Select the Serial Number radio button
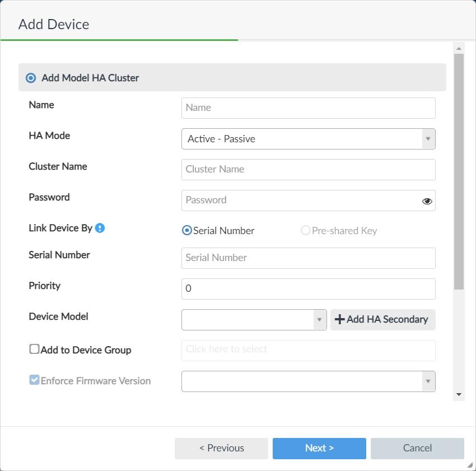The image size is (476, 471). [x=186, y=230]
